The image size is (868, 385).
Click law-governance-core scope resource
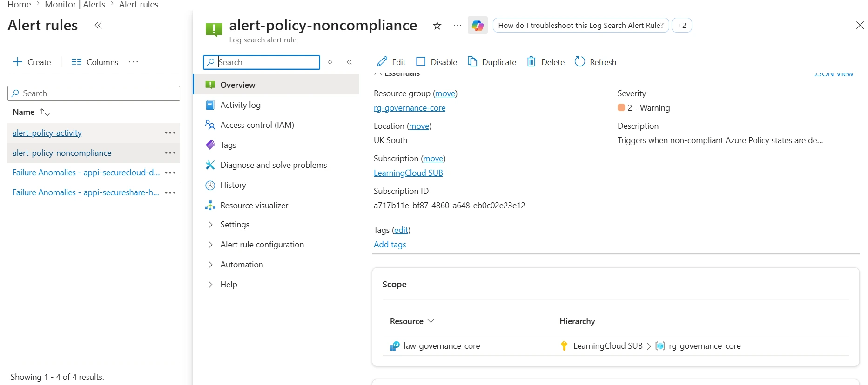click(442, 346)
